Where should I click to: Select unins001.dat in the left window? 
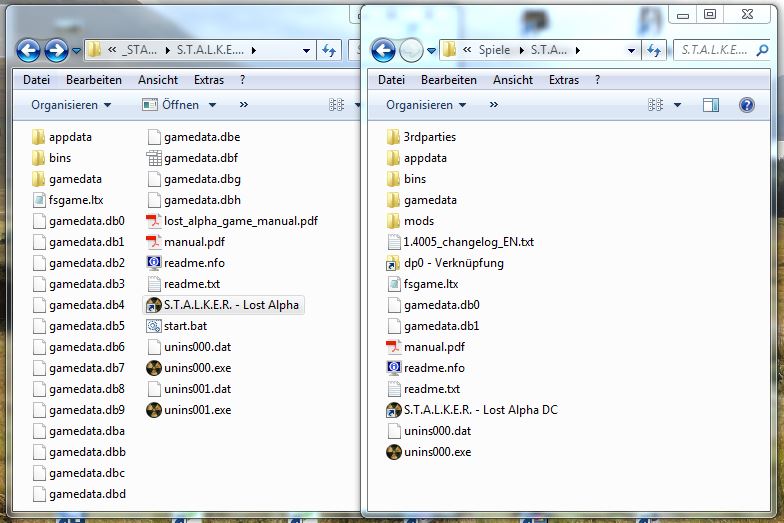click(x=188, y=389)
